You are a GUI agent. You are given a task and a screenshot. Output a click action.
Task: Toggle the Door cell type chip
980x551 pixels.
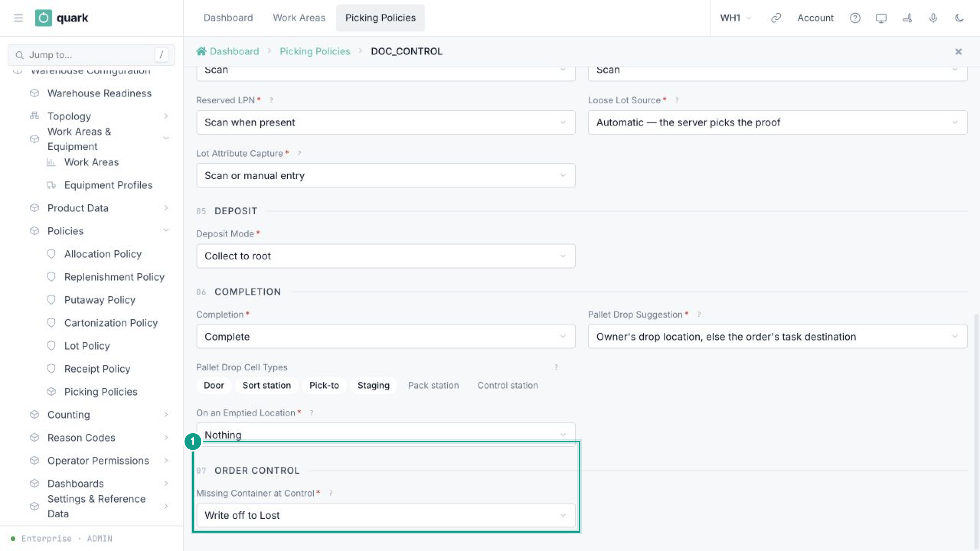coord(214,385)
